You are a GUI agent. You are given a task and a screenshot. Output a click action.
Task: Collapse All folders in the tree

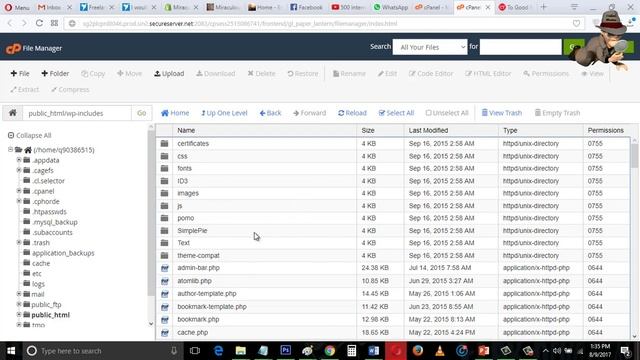coord(29,135)
